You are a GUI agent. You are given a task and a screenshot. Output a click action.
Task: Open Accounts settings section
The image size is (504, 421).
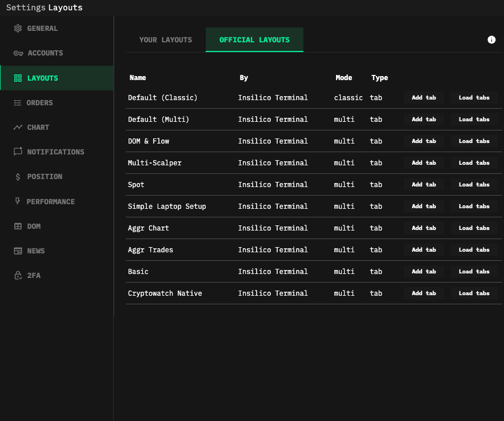pyautogui.click(x=57, y=53)
